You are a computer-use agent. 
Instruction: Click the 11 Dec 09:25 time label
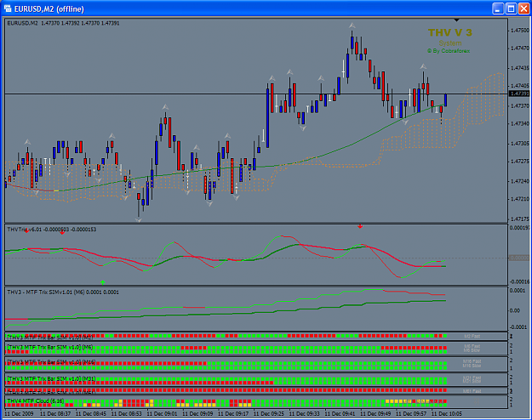(x=269, y=413)
